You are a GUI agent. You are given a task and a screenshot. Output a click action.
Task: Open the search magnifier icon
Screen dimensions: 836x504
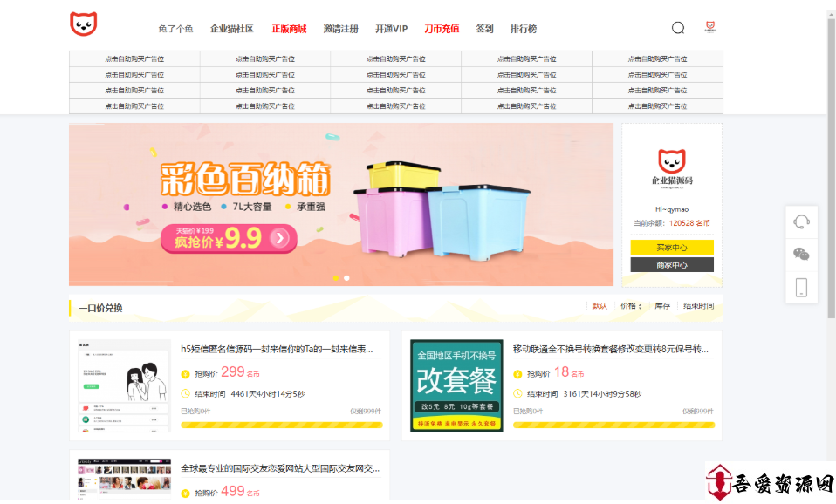[x=678, y=28]
